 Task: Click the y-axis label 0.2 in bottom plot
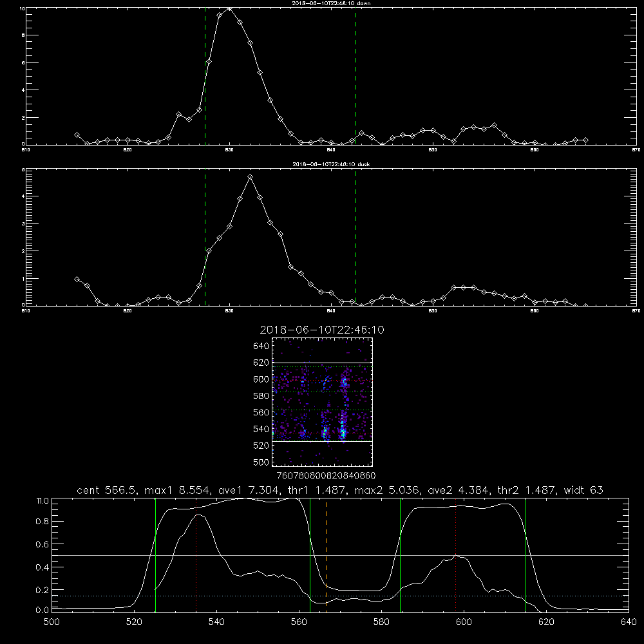(x=43, y=590)
